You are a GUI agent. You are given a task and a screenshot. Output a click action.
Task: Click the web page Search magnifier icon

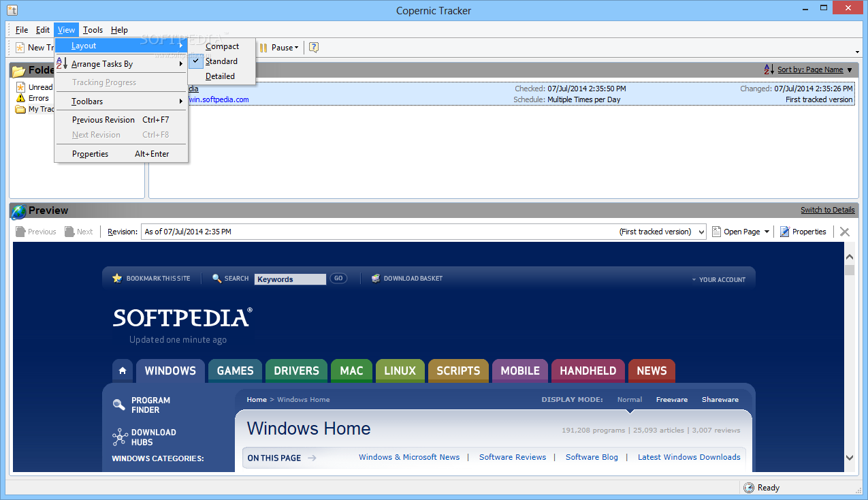pos(217,278)
